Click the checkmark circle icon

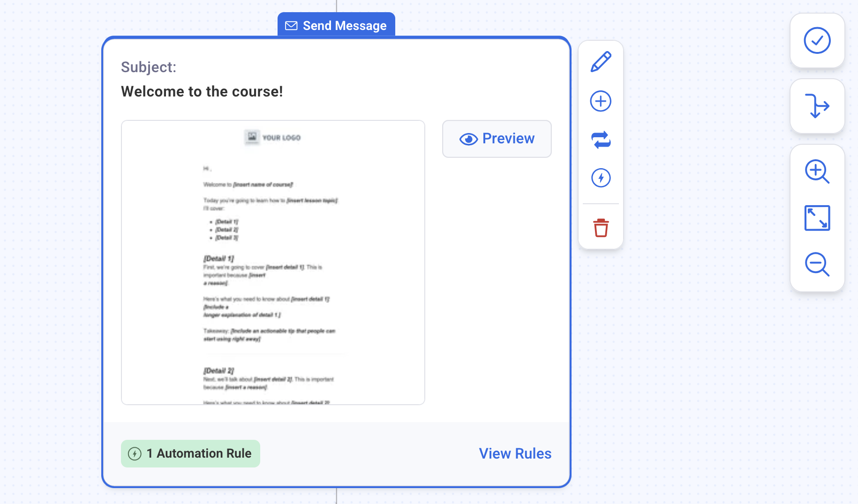(x=817, y=41)
